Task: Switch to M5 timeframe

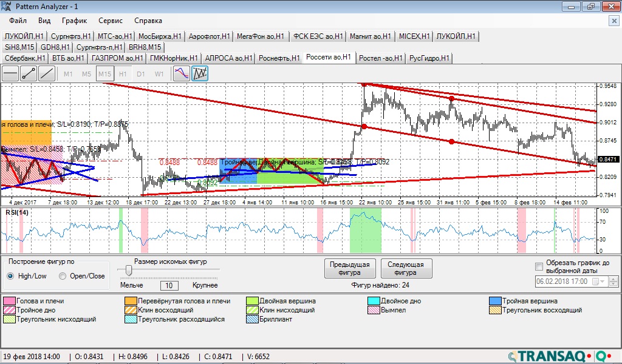Action: point(86,74)
